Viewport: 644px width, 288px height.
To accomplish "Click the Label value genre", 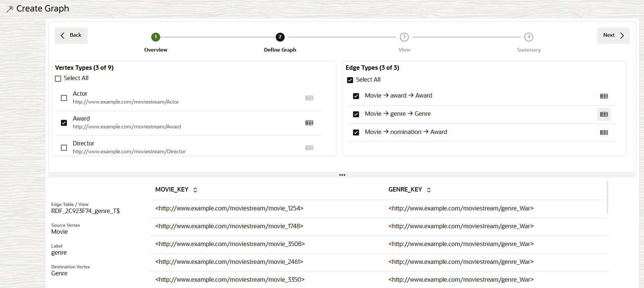I will pyautogui.click(x=59, y=253).
